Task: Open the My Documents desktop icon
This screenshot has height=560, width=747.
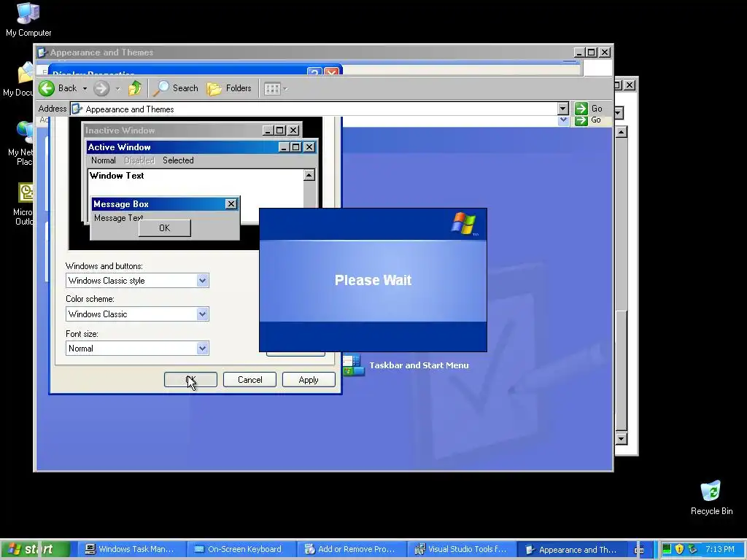Action: (x=19, y=80)
